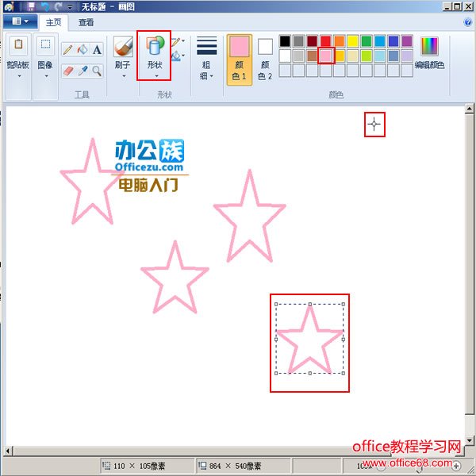Select Color 2 (颜色 2) button
Viewport: 476px width, 476px height.
pyautogui.click(x=265, y=59)
